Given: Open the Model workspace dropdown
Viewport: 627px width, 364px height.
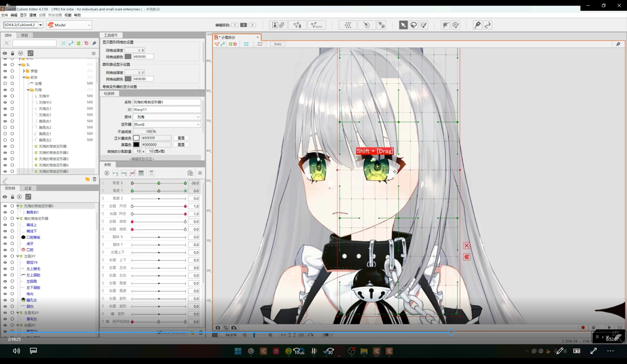Looking at the screenshot, I should point(69,25).
